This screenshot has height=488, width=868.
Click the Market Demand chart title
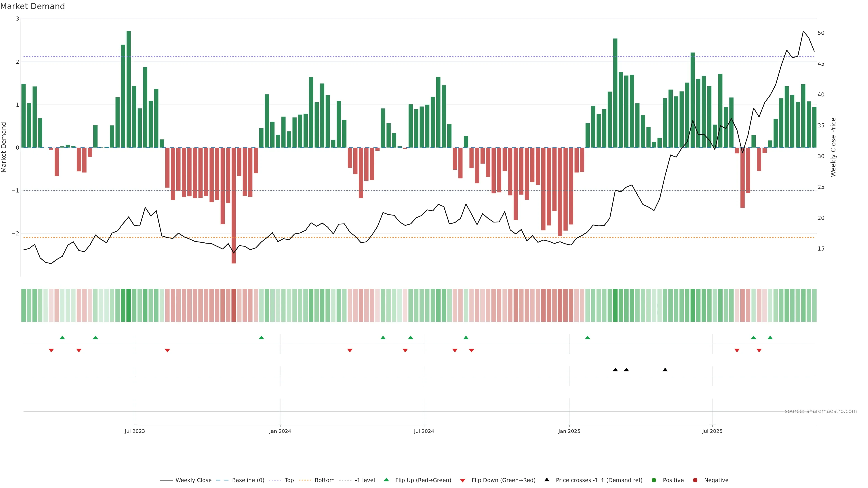click(32, 6)
